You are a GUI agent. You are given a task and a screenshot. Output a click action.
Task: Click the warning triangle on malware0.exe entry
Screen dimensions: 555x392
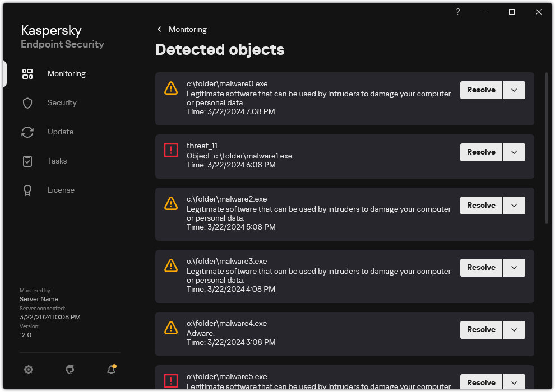[x=171, y=88]
